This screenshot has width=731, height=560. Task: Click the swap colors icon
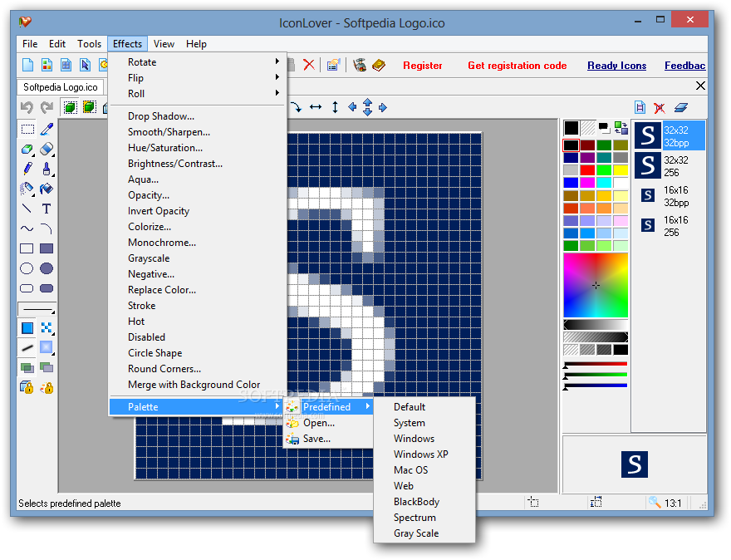tap(621, 127)
